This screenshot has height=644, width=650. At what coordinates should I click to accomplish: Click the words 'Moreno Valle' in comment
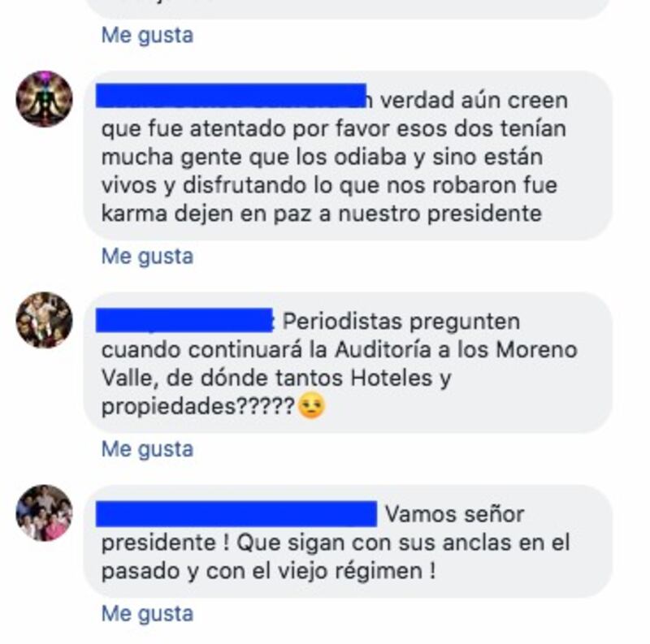[340, 364]
